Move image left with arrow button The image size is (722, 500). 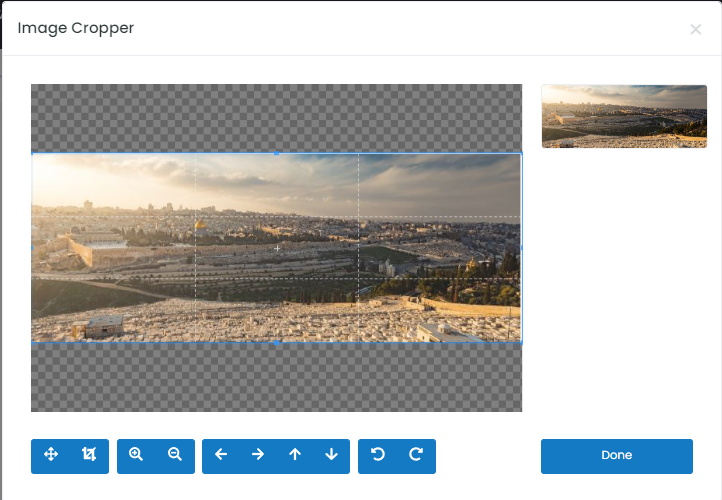[x=221, y=455]
